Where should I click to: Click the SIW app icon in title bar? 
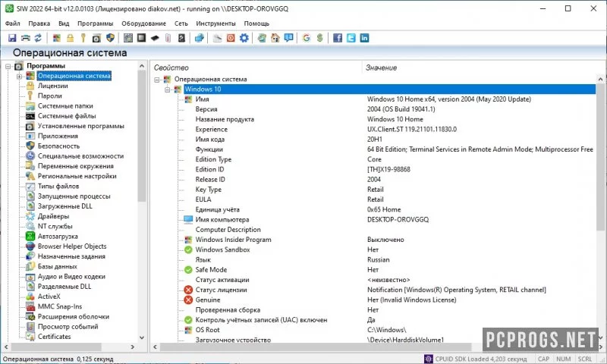tap(9, 8)
